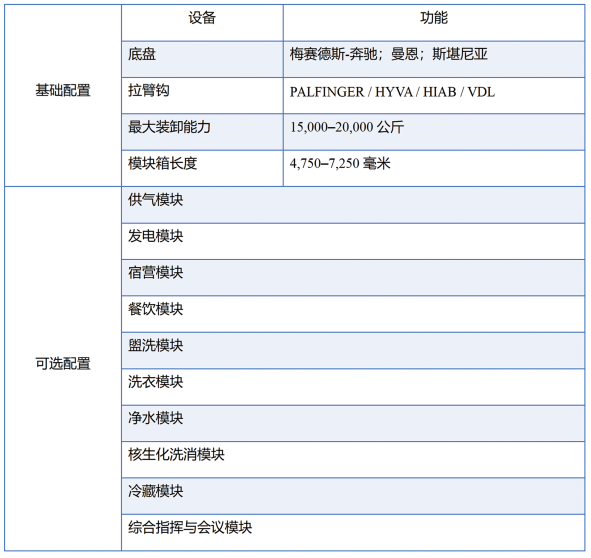
Task: Click the 发电模块 row
Action: click(353, 241)
